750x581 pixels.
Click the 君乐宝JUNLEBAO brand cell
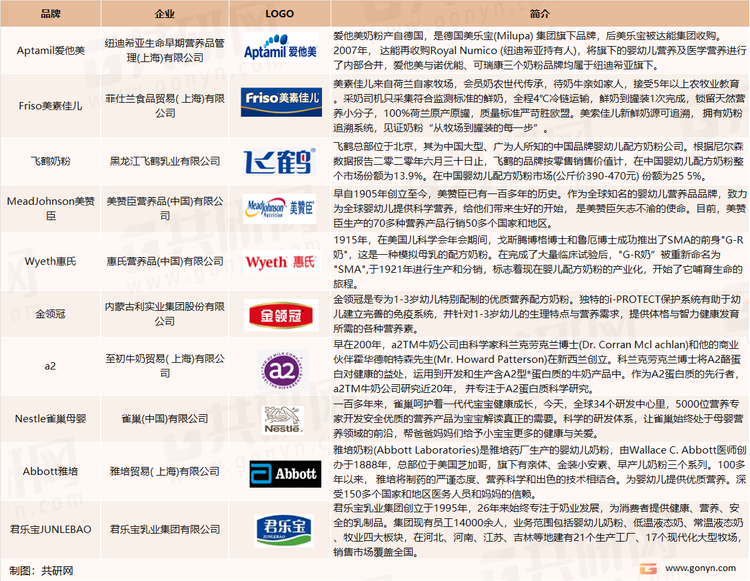(x=51, y=530)
